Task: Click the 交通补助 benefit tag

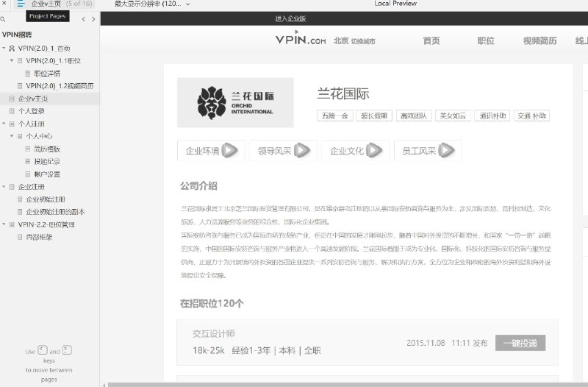Action: (x=531, y=116)
